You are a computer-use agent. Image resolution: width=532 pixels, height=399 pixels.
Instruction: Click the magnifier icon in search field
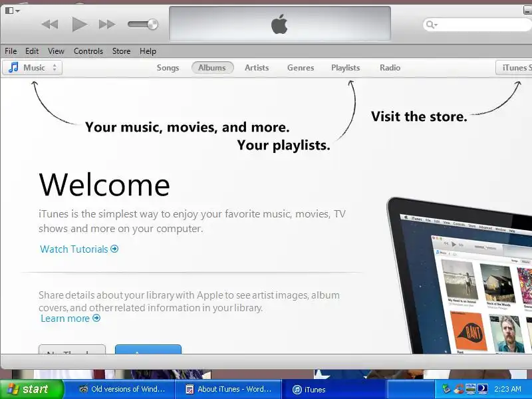pyautogui.click(x=431, y=25)
